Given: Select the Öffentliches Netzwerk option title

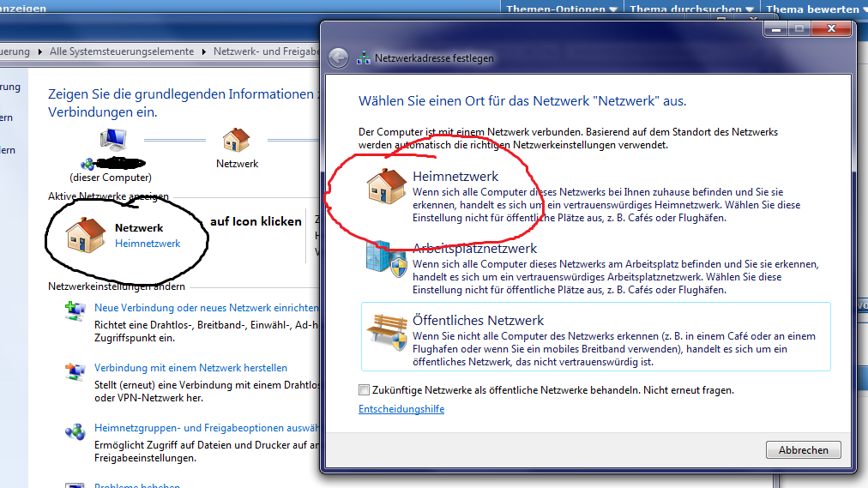Looking at the screenshot, I should (479, 321).
